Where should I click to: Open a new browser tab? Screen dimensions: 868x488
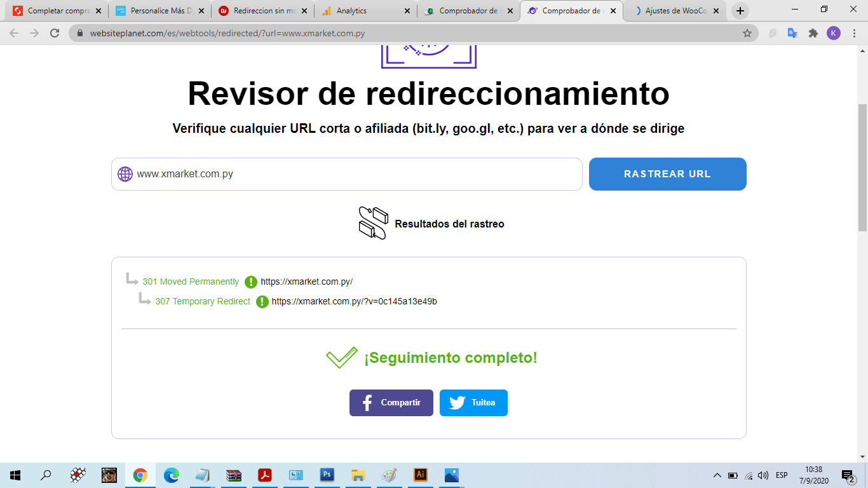click(740, 11)
